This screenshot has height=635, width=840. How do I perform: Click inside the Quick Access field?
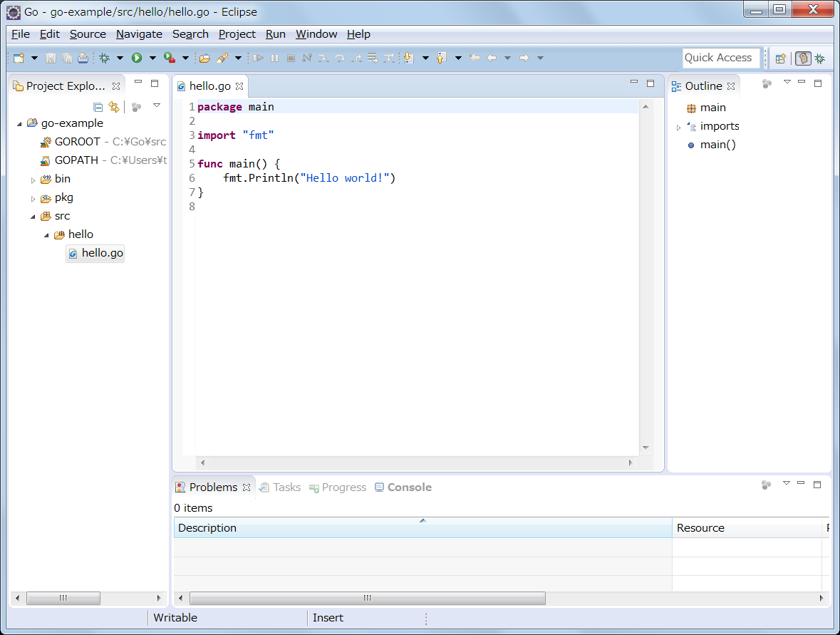720,57
